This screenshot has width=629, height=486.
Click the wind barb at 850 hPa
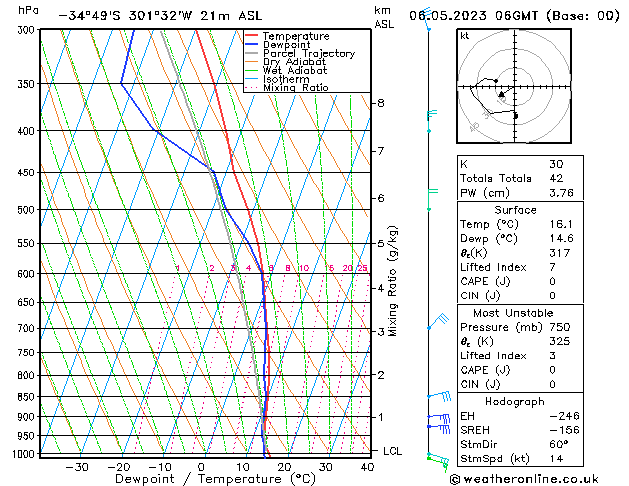tap(439, 396)
